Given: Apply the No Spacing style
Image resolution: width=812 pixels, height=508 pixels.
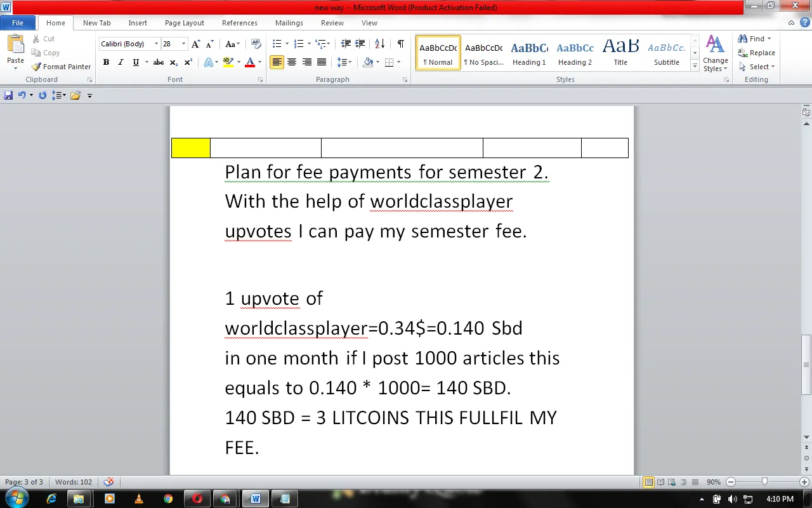Looking at the screenshot, I should [x=483, y=53].
